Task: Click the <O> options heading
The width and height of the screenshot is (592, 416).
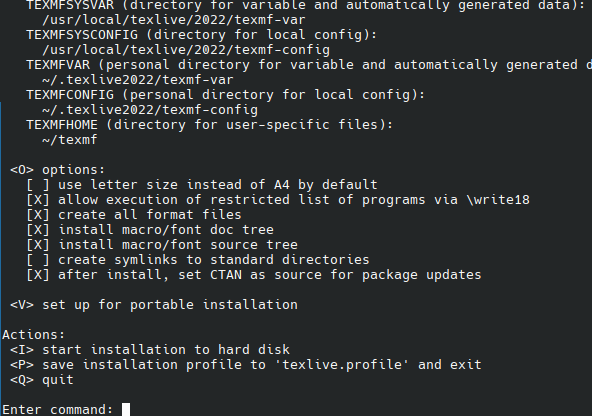Action: point(57,170)
